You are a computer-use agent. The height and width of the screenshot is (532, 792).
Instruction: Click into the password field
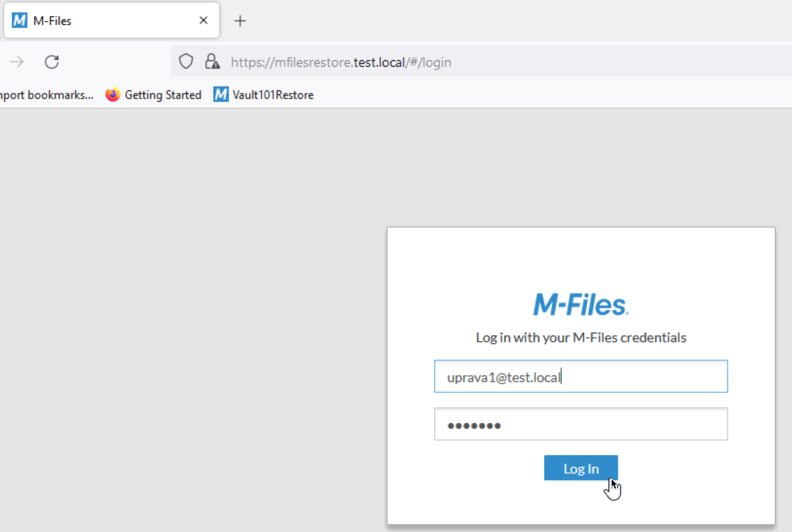581,424
